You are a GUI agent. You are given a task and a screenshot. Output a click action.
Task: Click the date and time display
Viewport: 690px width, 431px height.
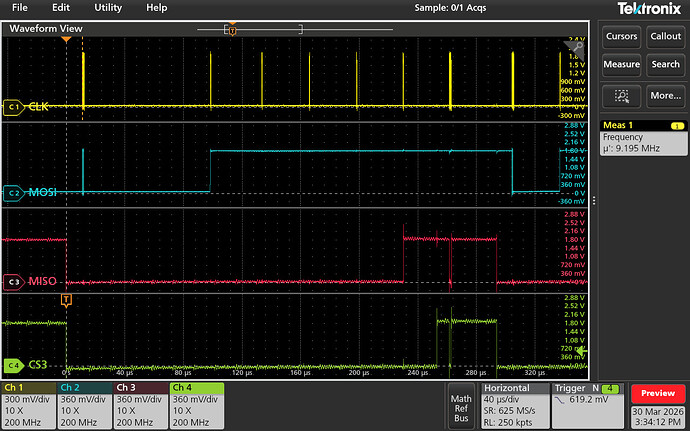[658, 417]
